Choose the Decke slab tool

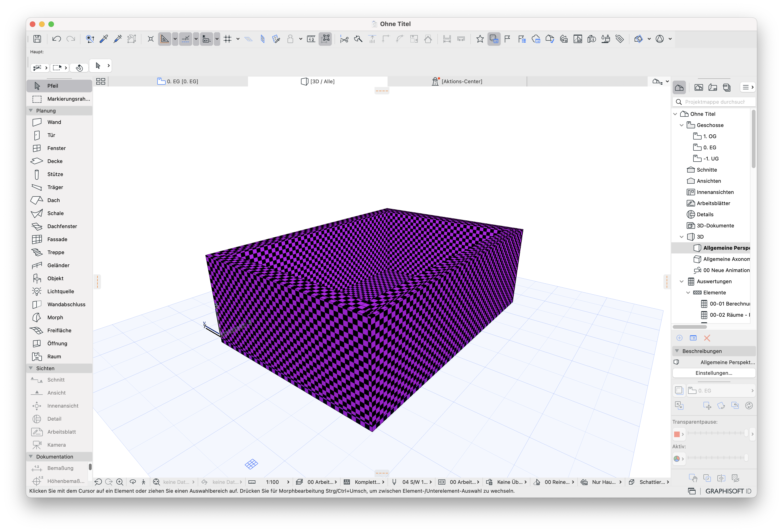[x=59, y=161]
